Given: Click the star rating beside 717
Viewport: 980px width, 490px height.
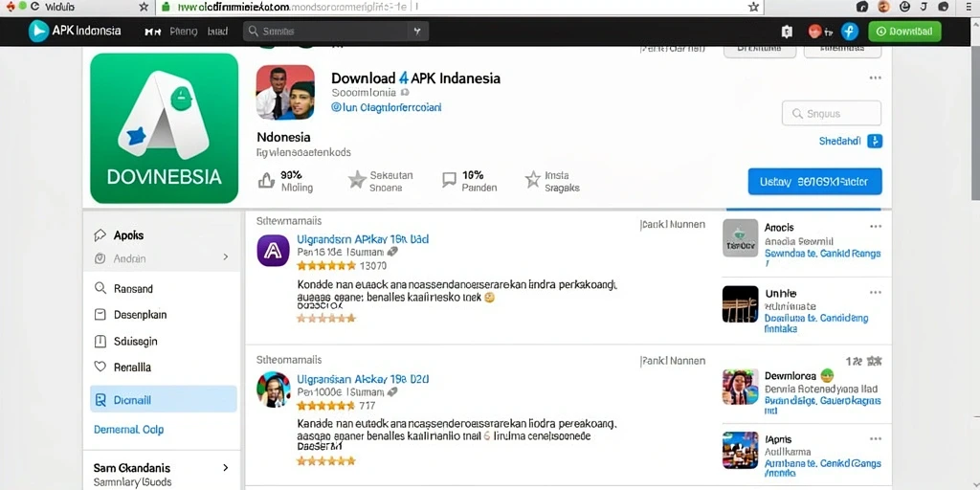Looking at the screenshot, I should click(x=325, y=406).
